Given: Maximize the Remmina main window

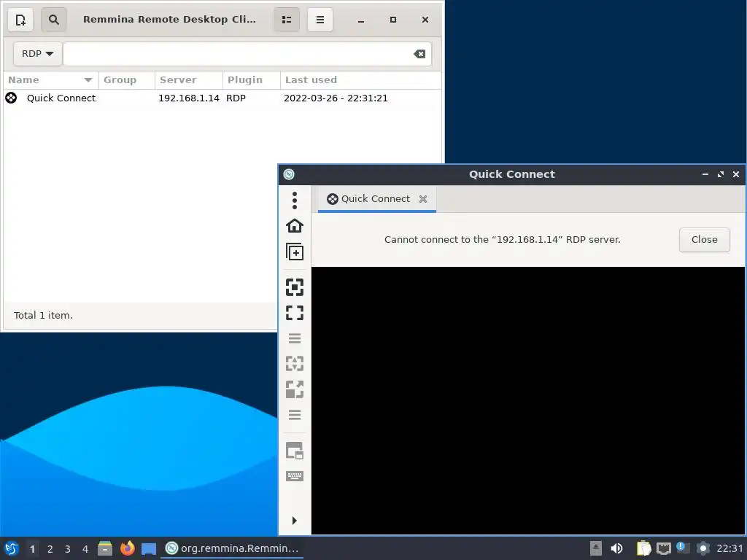Looking at the screenshot, I should click(x=393, y=20).
